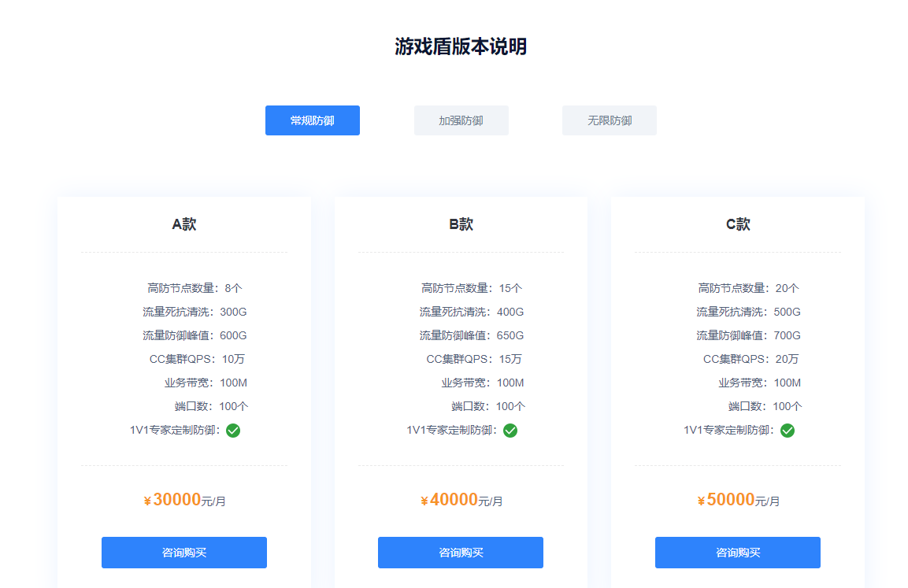Image resolution: width=908 pixels, height=588 pixels.
Task: Click 端口数：100个 in B款 card
Action: (488, 407)
